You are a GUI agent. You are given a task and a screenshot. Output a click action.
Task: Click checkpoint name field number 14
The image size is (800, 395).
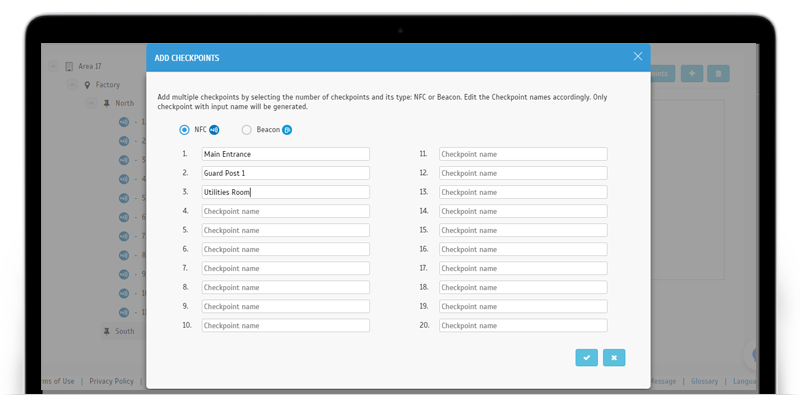click(523, 211)
